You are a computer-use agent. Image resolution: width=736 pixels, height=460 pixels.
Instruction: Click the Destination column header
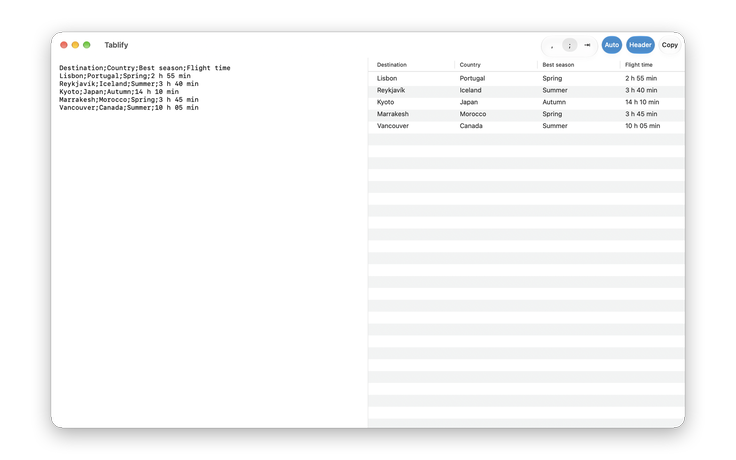(391, 65)
